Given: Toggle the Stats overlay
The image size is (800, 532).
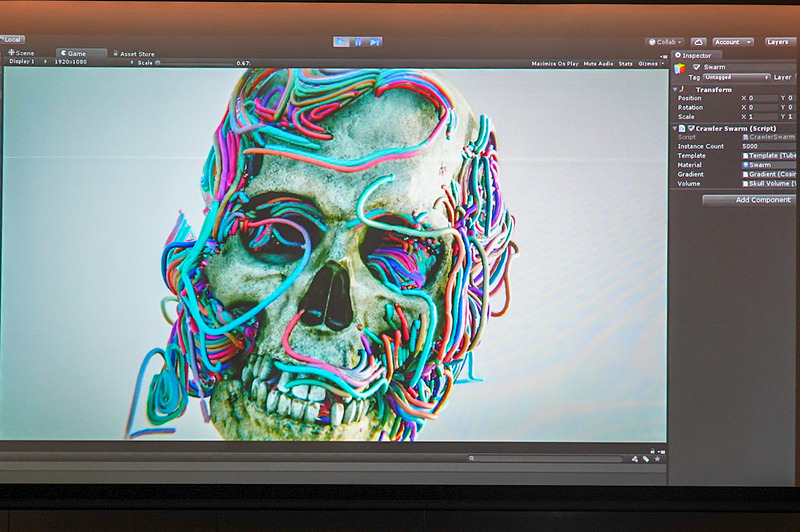Looking at the screenshot, I should 626,64.
